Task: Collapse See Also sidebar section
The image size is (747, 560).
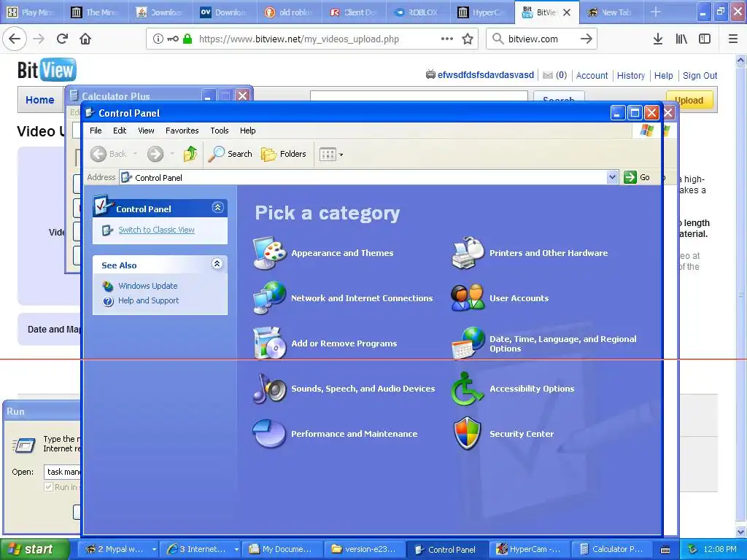Action: [217, 264]
